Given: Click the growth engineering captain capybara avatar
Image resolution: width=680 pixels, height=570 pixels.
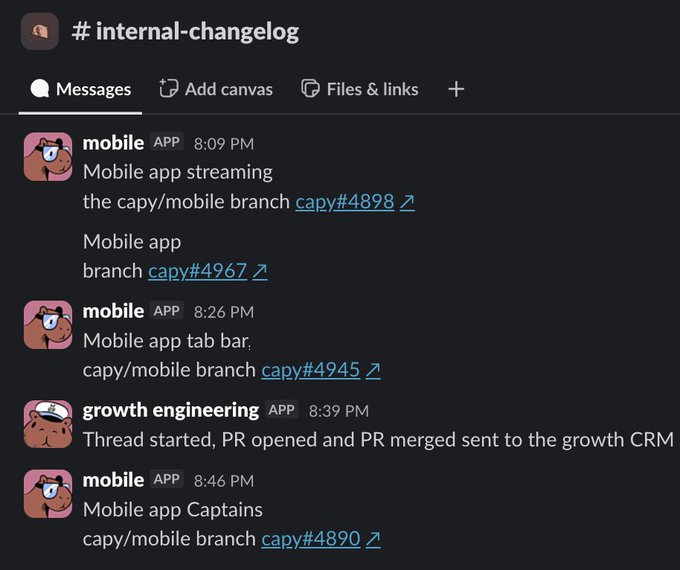Looking at the screenshot, I should pos(48,424).
